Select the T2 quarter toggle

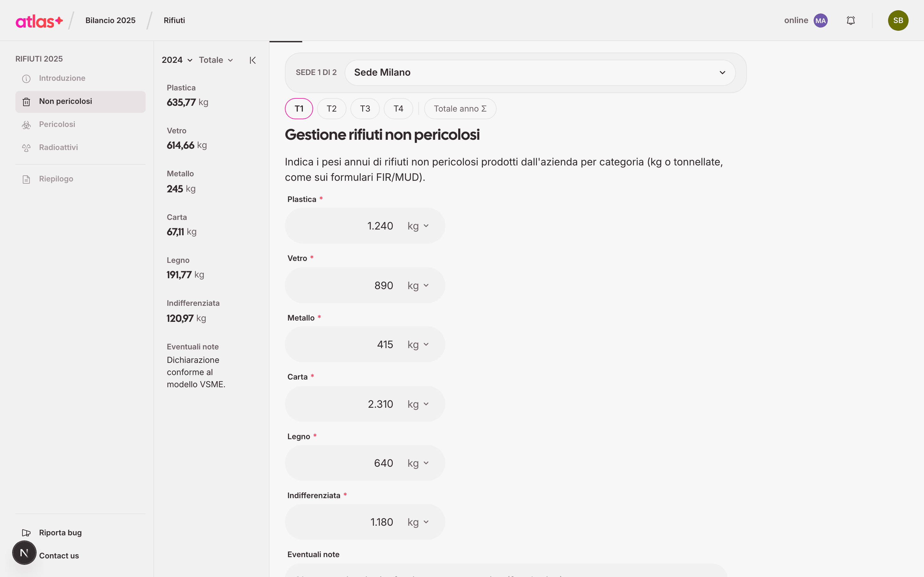coord(331,109)
